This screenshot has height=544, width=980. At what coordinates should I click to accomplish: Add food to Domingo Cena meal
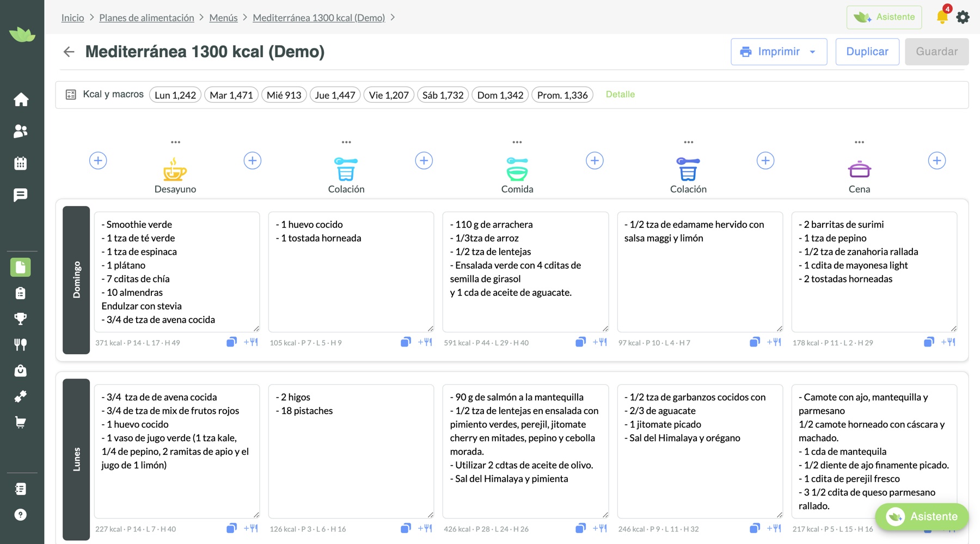point(948,342)
